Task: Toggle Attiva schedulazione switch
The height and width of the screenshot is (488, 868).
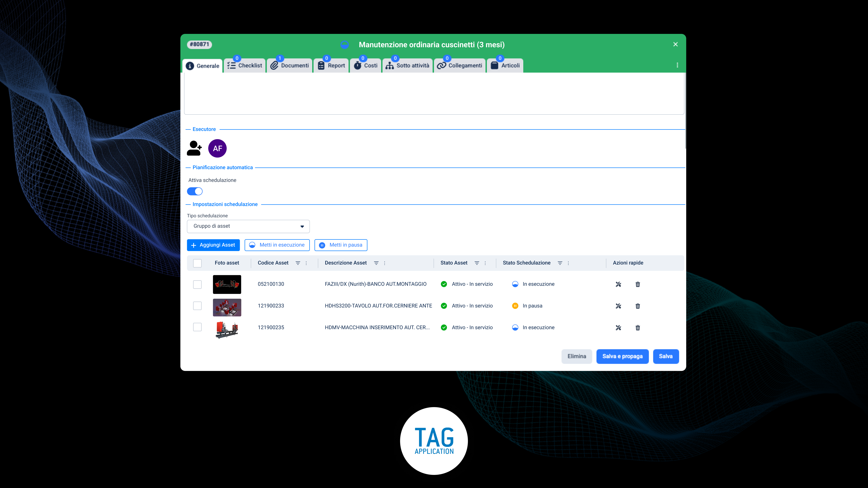Action: pyautogui.click(x=195, y=191)
